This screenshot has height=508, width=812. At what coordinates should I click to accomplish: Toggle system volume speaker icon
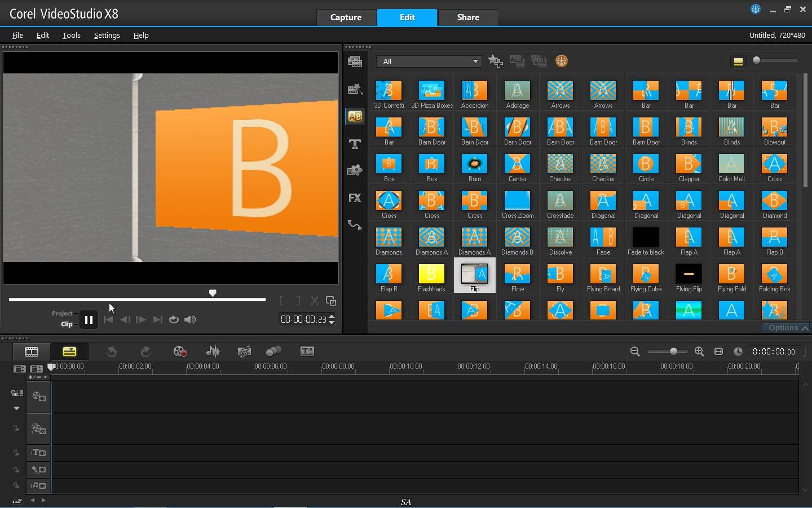tap(190, 319)
